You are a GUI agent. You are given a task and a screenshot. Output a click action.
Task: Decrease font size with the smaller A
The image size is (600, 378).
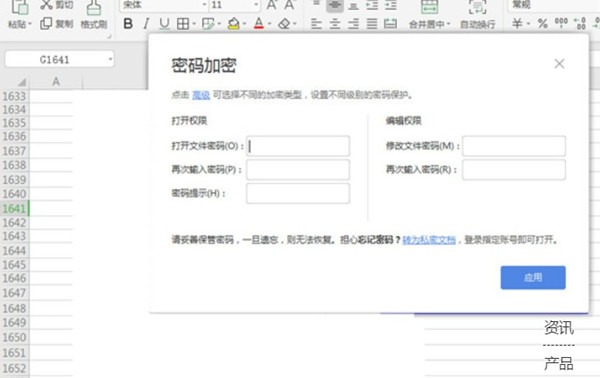pos(290,5)
